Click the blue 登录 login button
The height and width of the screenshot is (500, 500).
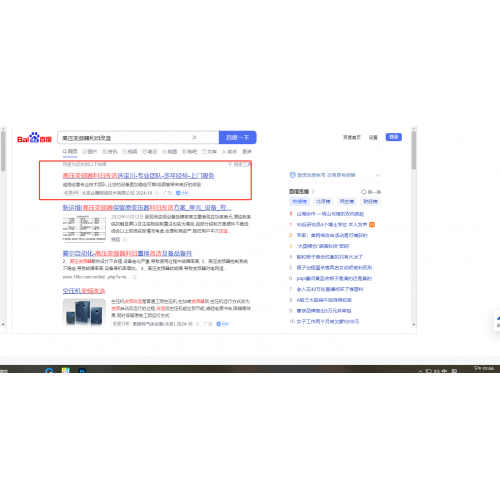394,137
